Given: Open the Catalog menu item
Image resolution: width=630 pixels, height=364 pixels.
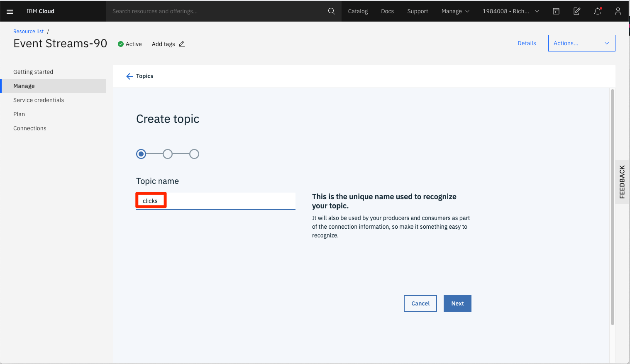Looking at the screenshot, I should [358, 11].
